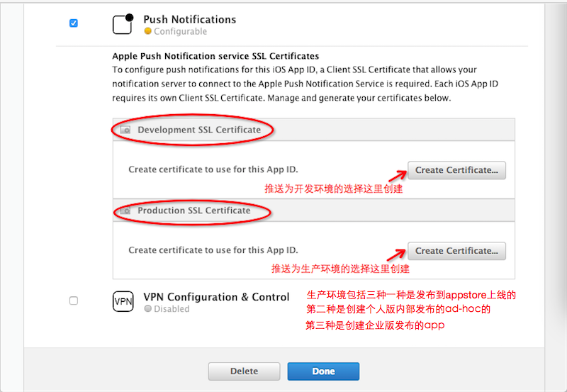
Task: Click the Push Notifications title text
Action: [x=190, y=19]
